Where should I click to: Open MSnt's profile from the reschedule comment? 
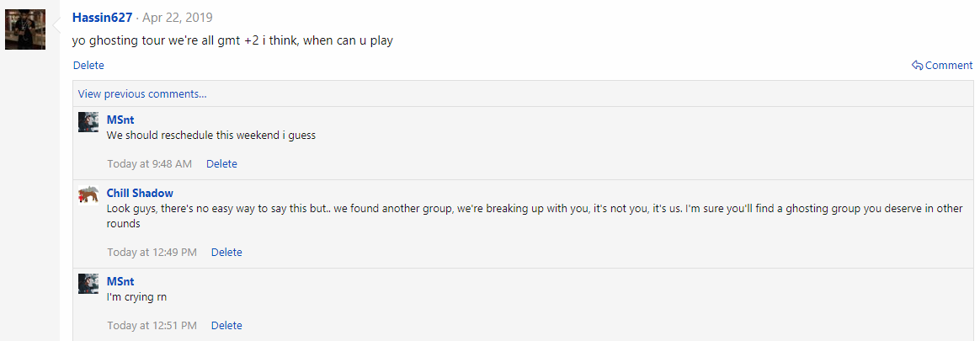120,120
